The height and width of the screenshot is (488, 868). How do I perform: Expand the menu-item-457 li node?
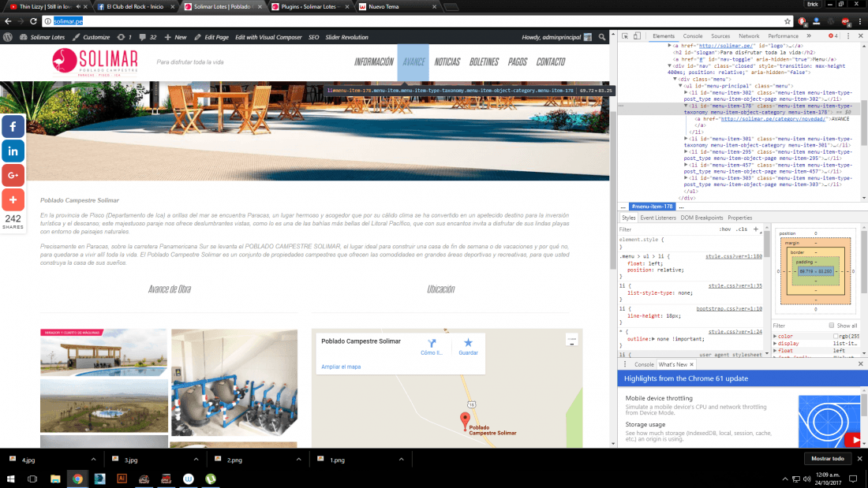(687, 165)
